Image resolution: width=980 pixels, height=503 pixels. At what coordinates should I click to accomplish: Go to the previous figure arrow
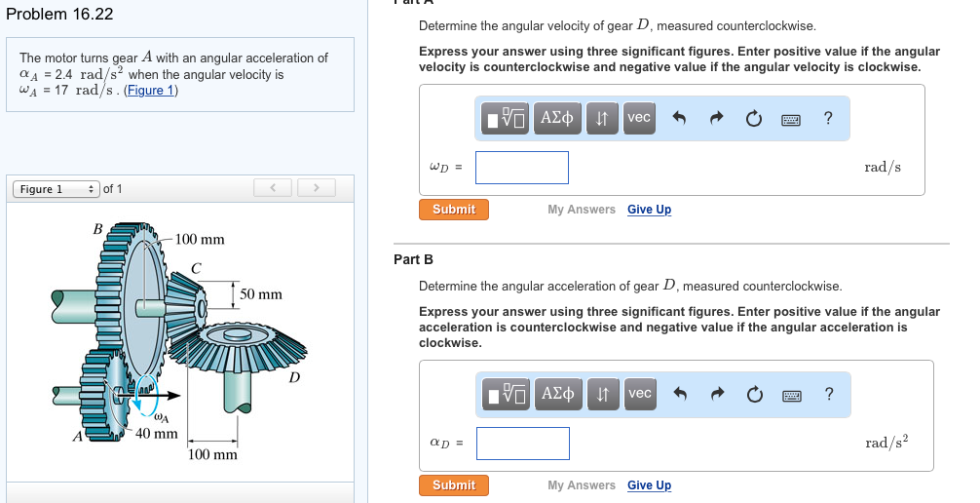(274, 187)
